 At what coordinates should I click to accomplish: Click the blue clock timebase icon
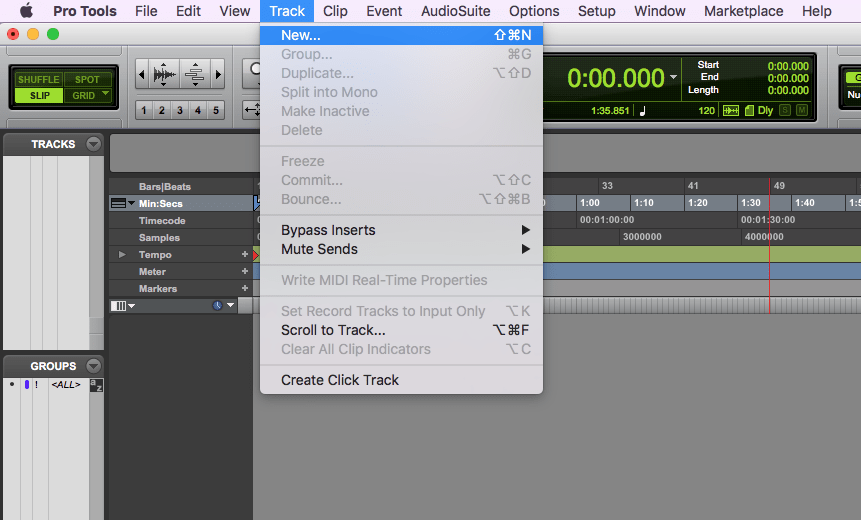(217, 305)
